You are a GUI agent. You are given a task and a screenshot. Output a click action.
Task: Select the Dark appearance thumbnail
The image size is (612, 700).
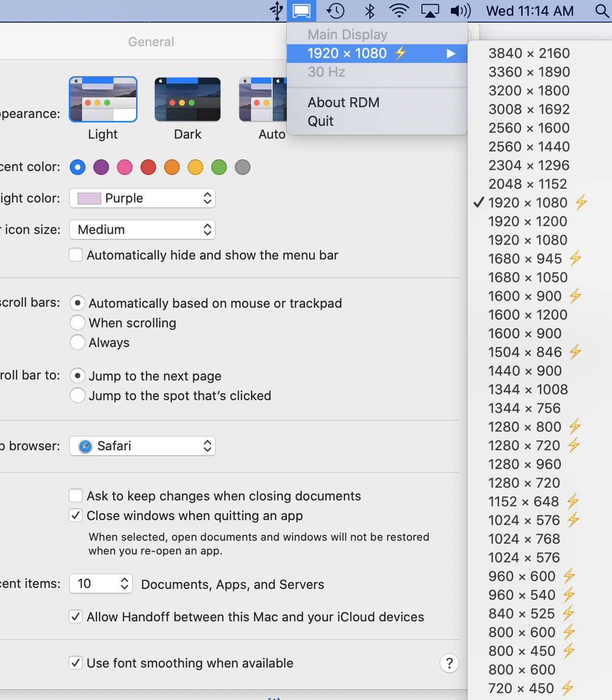[188, 99]
